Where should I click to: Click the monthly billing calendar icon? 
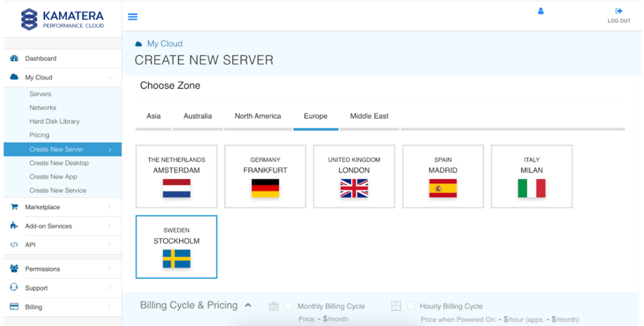click(274, 306)
